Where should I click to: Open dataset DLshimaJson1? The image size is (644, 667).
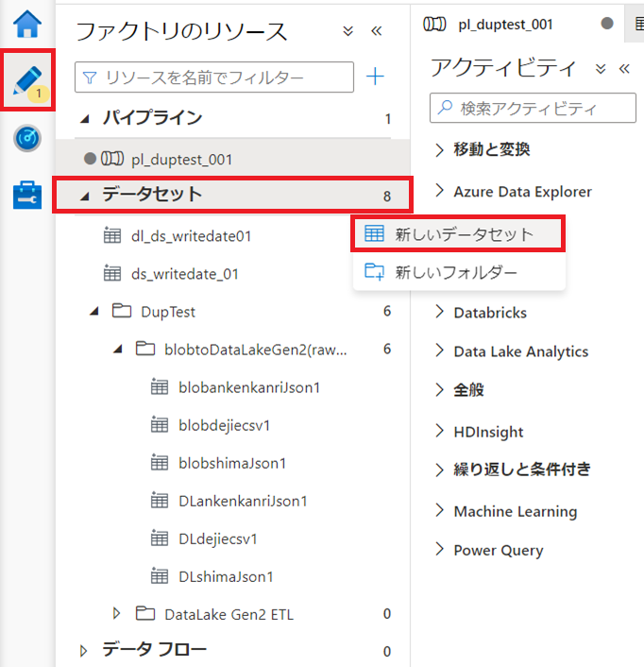226,576
